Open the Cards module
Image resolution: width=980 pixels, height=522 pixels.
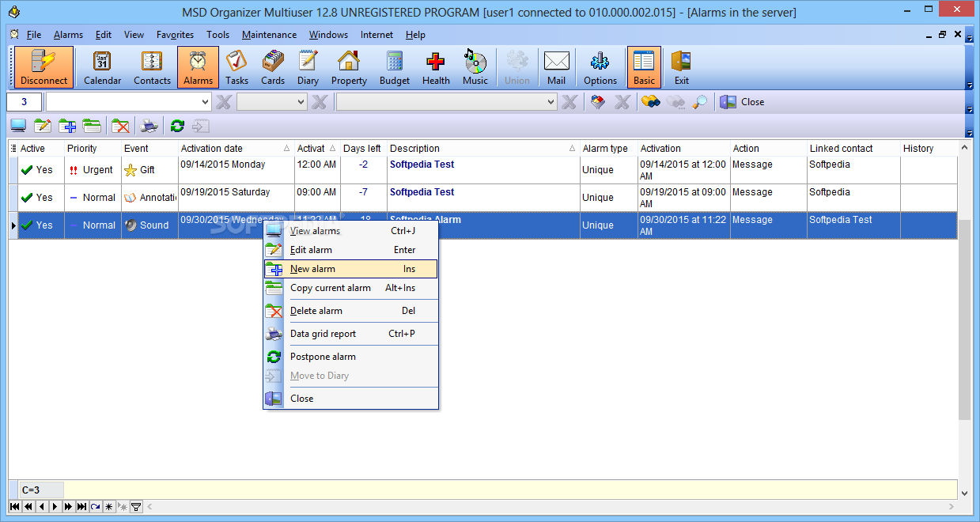point(273,67)
